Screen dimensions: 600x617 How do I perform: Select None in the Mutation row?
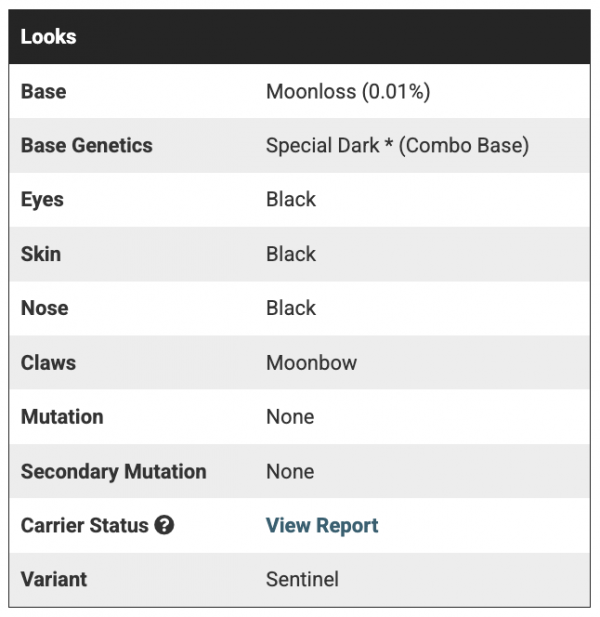pos(290,416)
